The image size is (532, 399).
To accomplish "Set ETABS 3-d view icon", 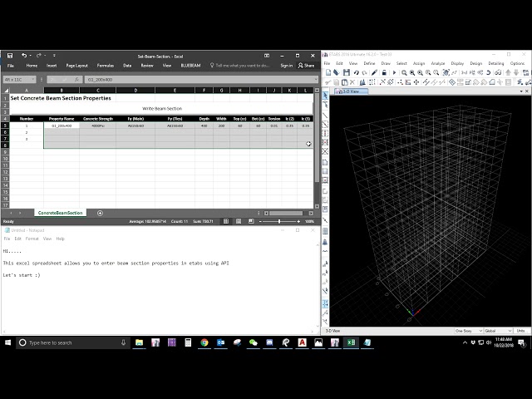I will pyautogui.click(x=464, y=72).
